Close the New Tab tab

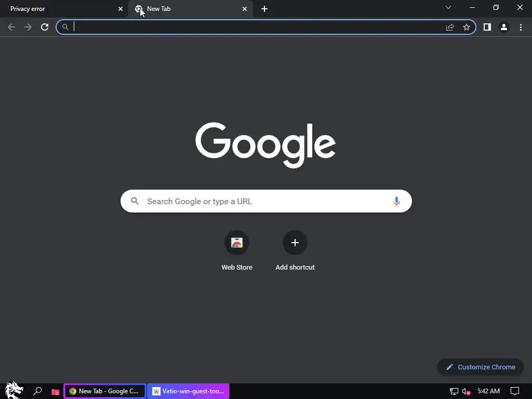point(245,9)
